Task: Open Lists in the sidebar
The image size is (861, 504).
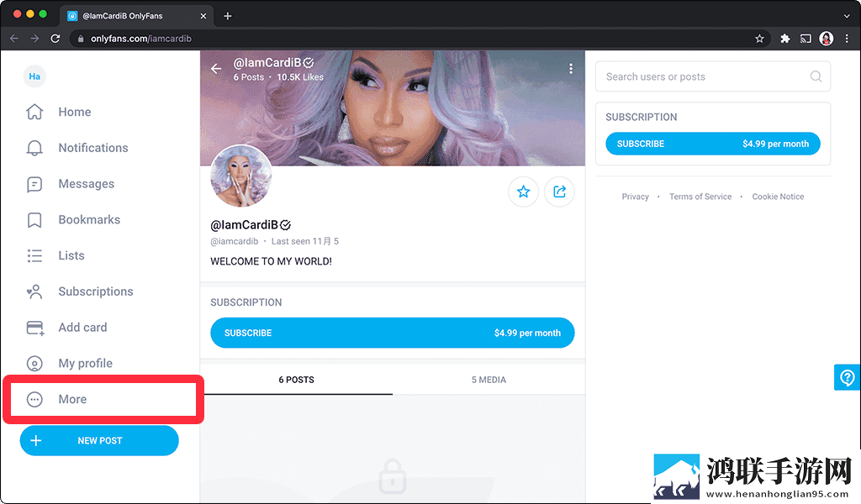Action: [x=55, y=255]
